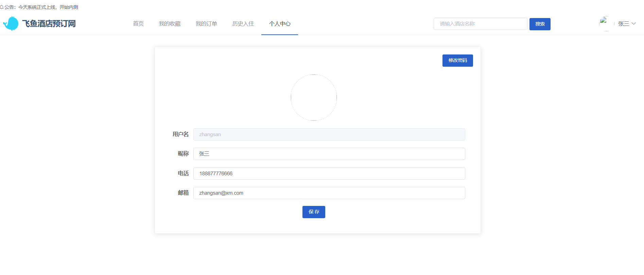Click the 邮箱 input field
The height and width of the screenshot is (275, 644).
329,193
